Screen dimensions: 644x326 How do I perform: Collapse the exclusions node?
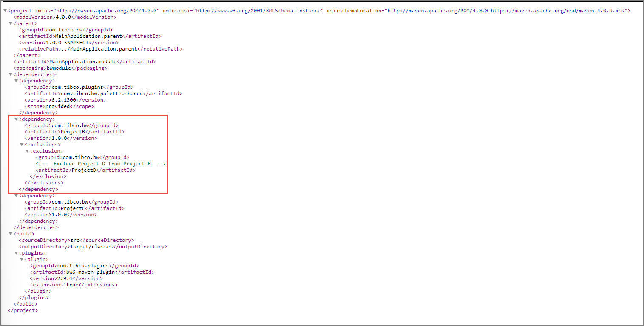pyautogui.click(x=22, y=145)
